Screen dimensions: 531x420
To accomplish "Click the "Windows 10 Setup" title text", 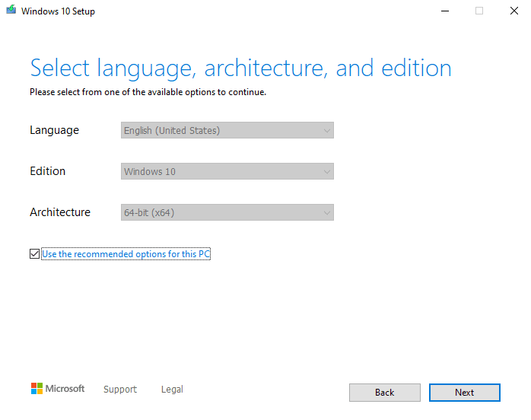I will (58, 11).
